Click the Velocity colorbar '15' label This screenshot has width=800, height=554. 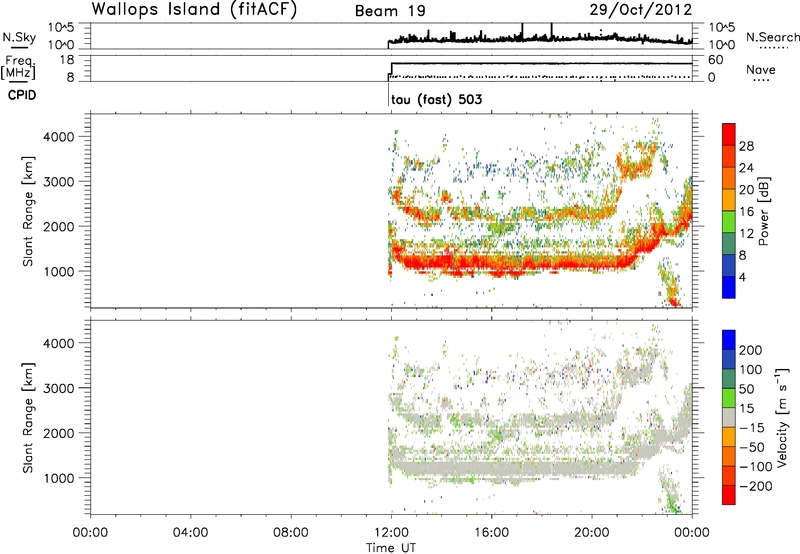click(747, 408)
